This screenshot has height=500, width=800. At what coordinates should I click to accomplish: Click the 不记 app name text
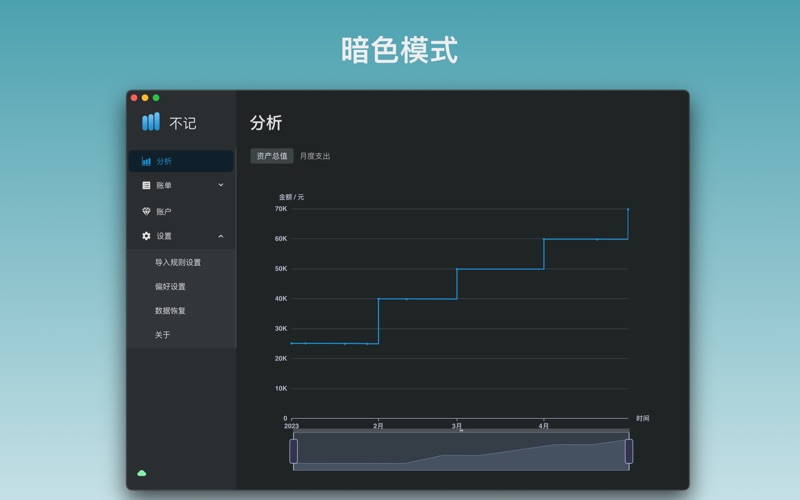[183, 123]
